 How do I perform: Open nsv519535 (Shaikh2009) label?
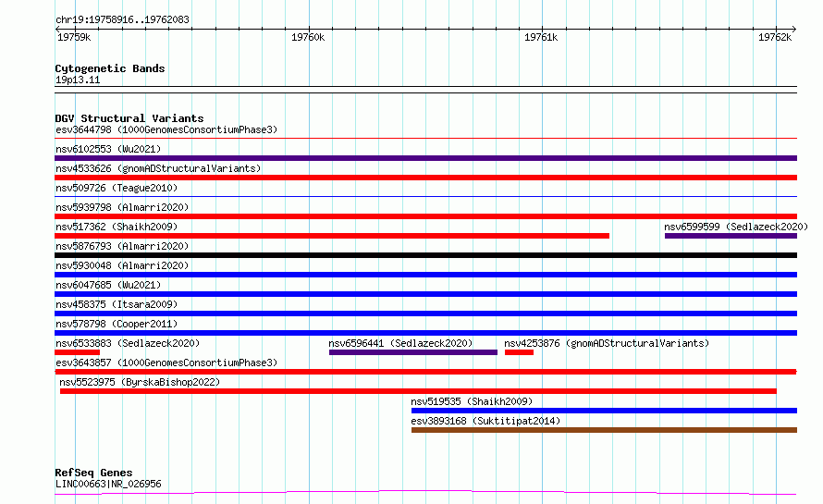point(472,401)
